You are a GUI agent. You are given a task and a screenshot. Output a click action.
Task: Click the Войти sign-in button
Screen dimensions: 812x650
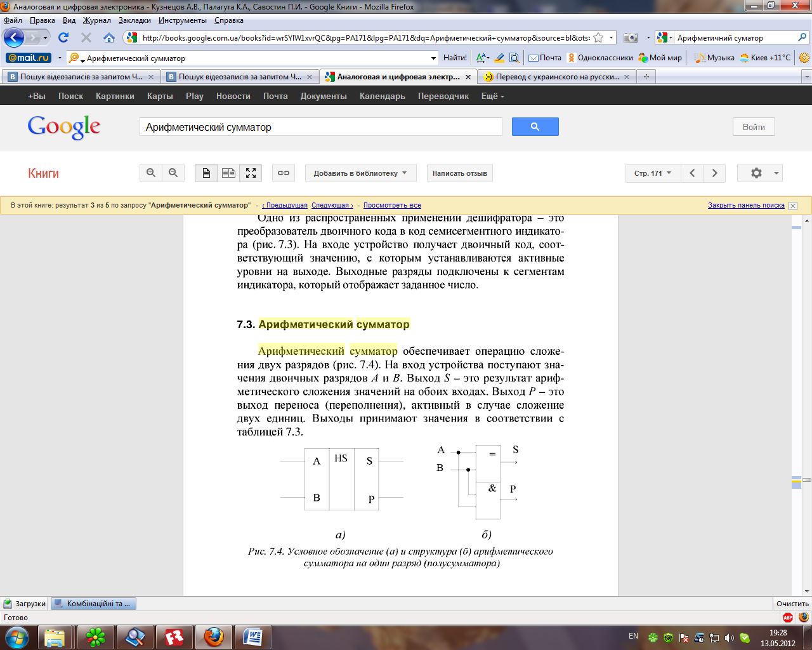[x=754, y=127]
